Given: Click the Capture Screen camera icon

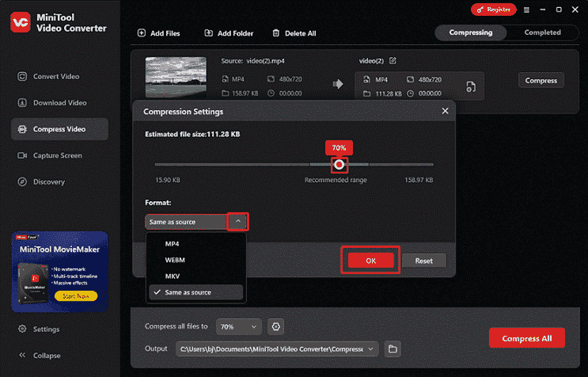Looking at the screenshot, I should (x=22, y=155).
